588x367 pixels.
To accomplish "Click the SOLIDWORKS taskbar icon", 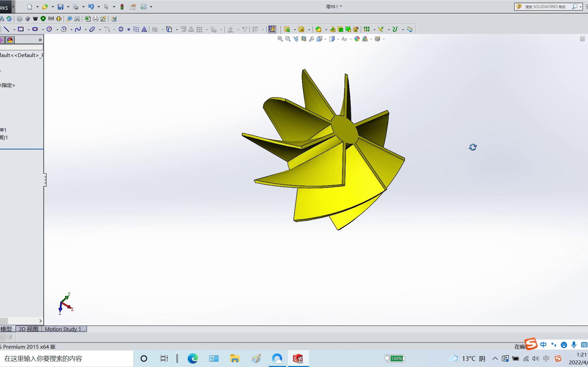I will click(x=298, y=359).
